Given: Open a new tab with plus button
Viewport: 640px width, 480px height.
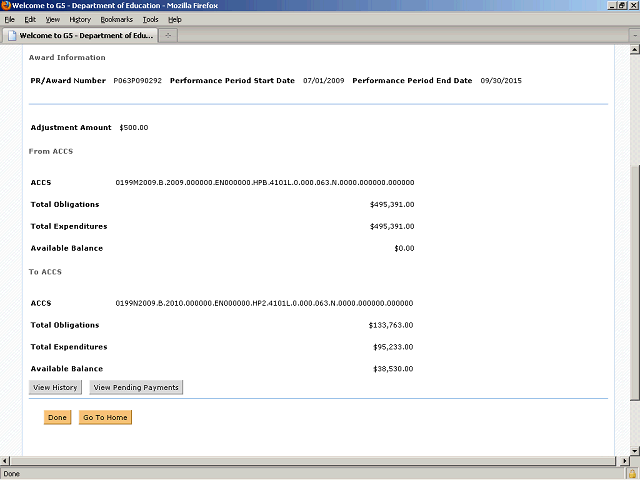Looking at the screenshot, I should (168, 36).
